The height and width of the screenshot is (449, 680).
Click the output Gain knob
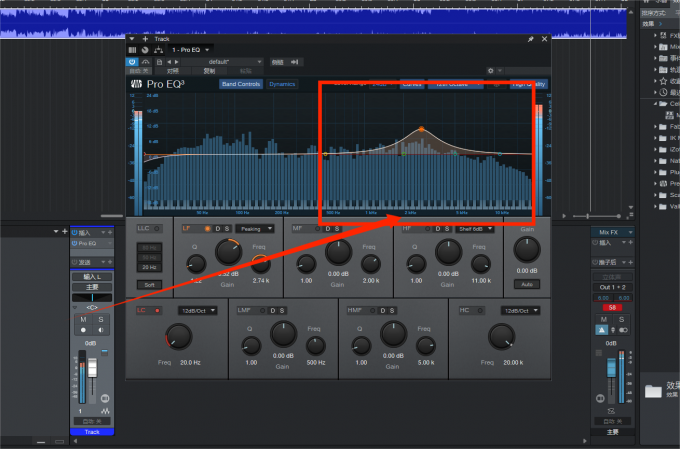click(527, 250)
